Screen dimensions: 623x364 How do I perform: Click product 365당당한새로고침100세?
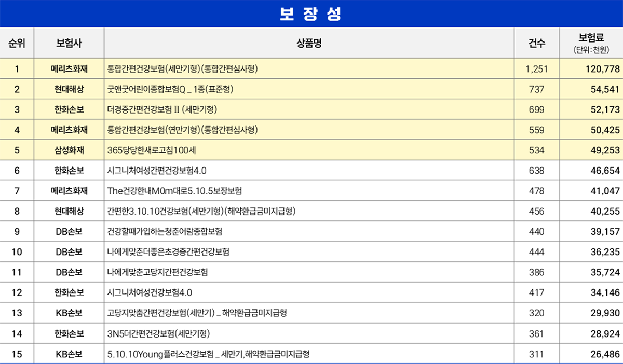click(x=151, y=150)
